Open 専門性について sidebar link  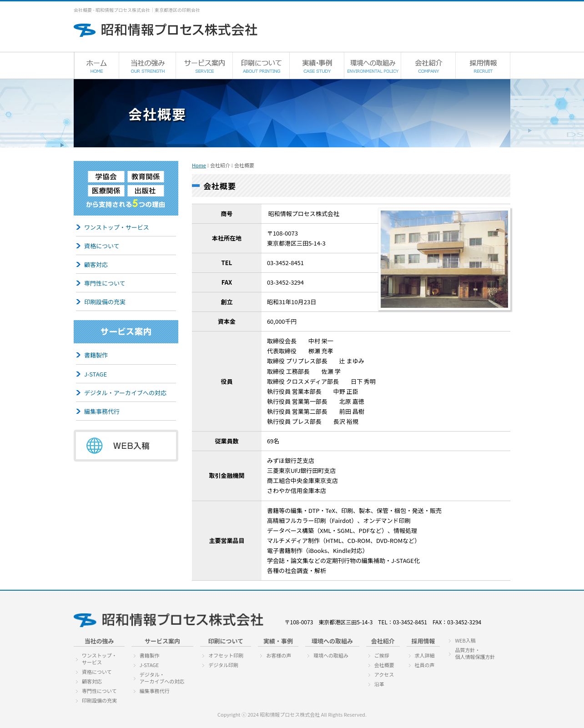click(x=105, y=283)
